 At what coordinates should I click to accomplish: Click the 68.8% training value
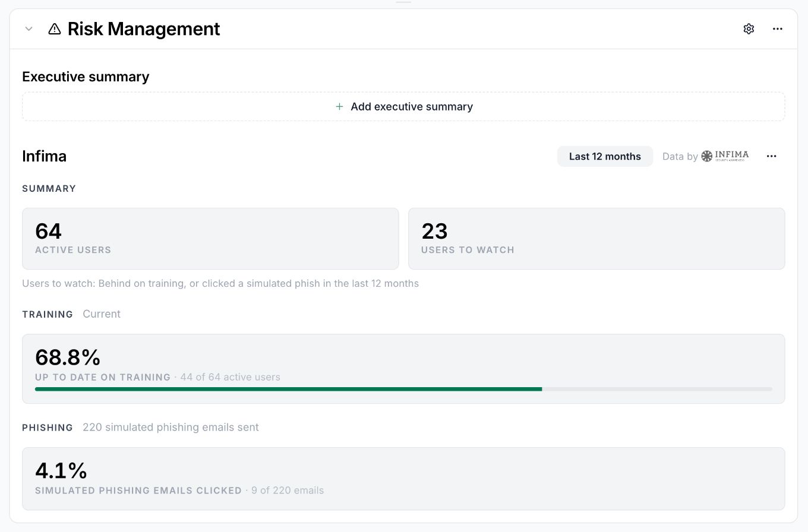(x=68, y=357)
